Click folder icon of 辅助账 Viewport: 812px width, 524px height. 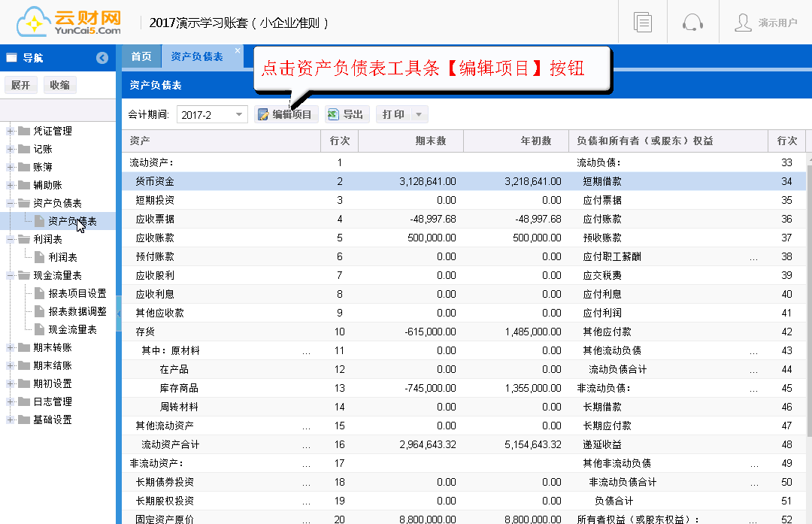(x=24, y=185)
